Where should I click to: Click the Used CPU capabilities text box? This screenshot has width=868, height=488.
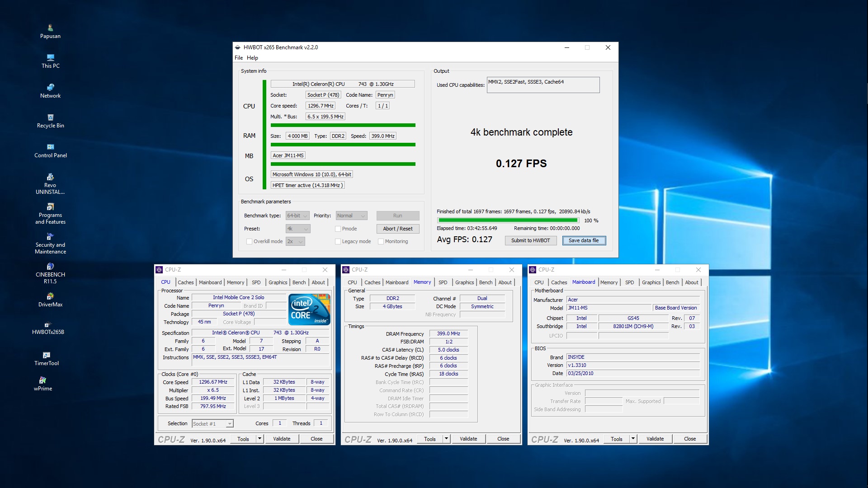(543, 85)
